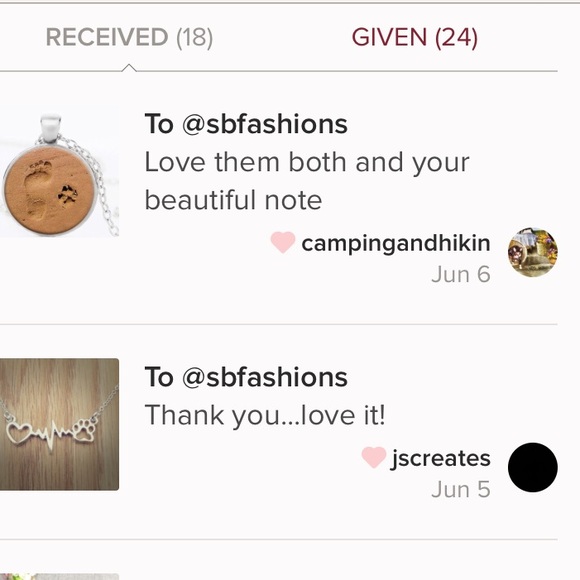Select the "Love them both" note text
Viewport: 580px width, 580px height.
[x=307, y=181]
